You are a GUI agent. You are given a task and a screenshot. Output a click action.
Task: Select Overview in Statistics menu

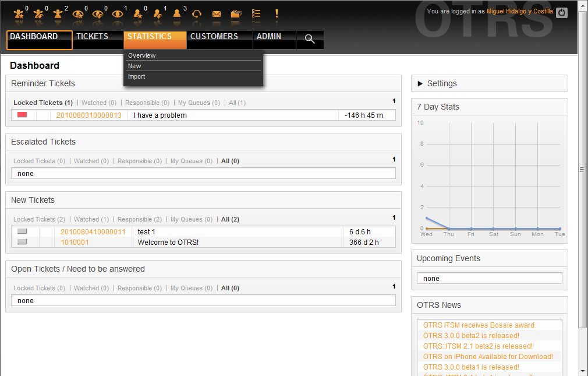pos(142,55)
